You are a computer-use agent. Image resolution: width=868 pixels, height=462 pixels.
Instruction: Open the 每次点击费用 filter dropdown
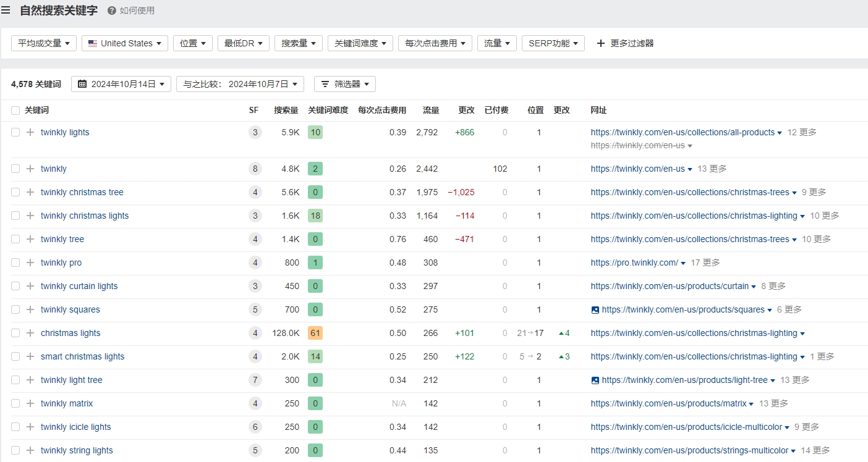435,43
